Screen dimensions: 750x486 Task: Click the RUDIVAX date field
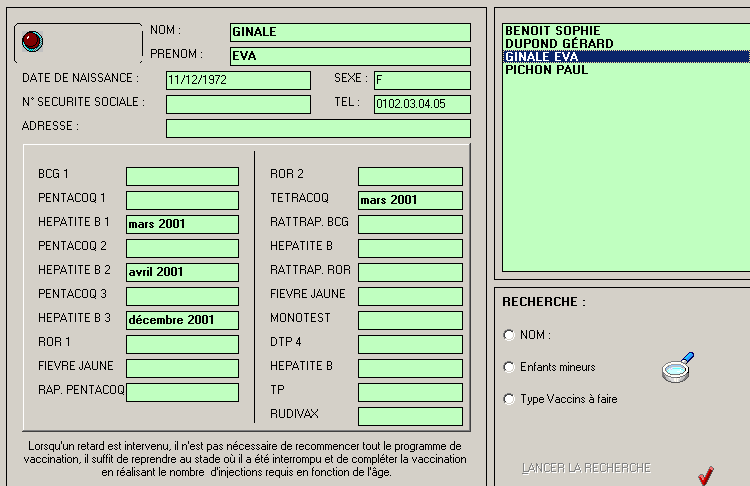click(x=410, y=416)
